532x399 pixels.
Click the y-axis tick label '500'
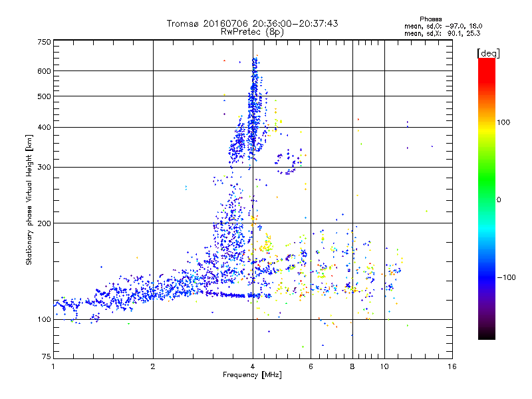[x=44, y=96]
